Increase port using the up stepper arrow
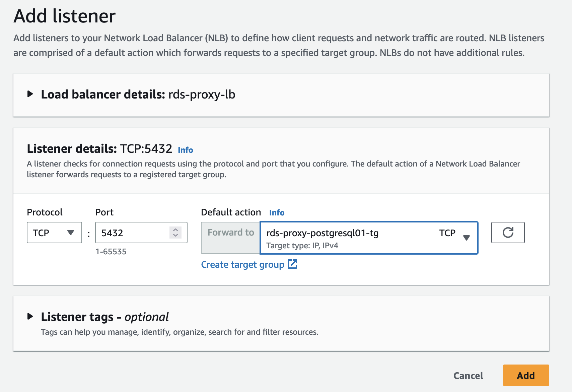Screen dimensions: 572x392 pos(175,230)
